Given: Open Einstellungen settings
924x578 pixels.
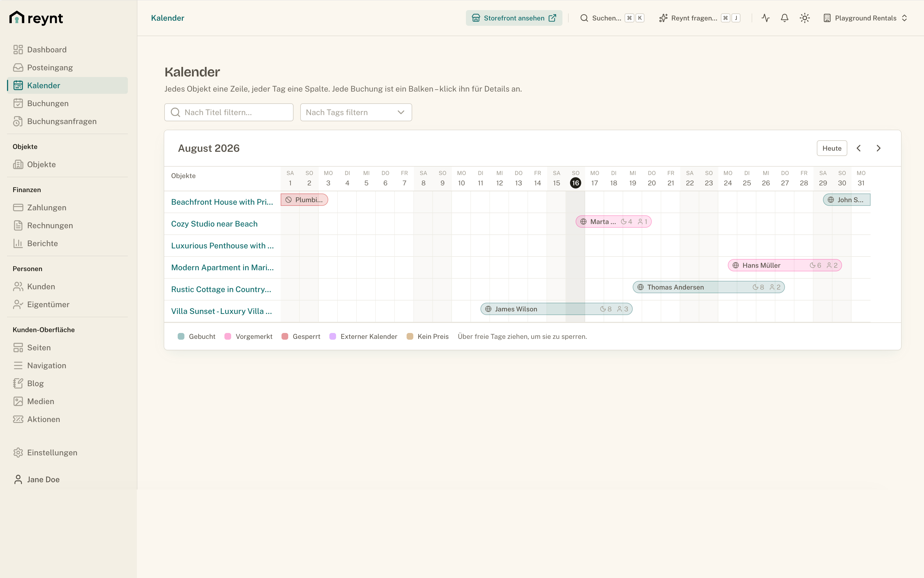Looking at the screenshot, I should point(67,453).
